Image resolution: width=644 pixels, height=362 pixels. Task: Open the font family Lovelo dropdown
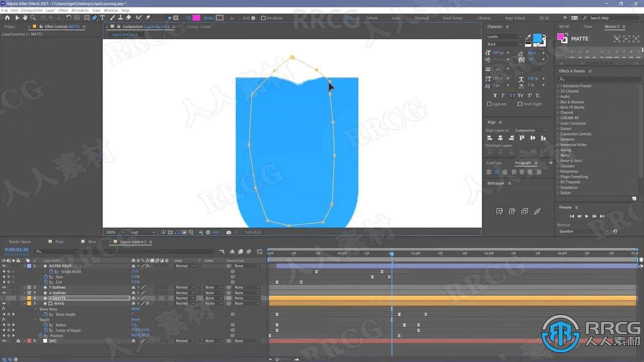click(x=504, y=37)
